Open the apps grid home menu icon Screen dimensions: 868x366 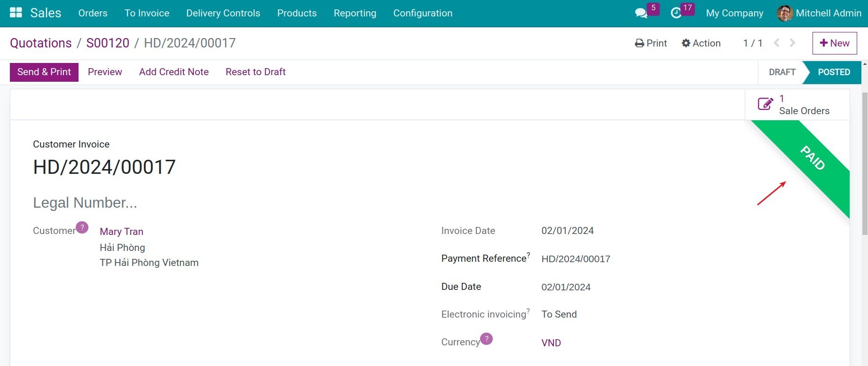tap(16, 13)
